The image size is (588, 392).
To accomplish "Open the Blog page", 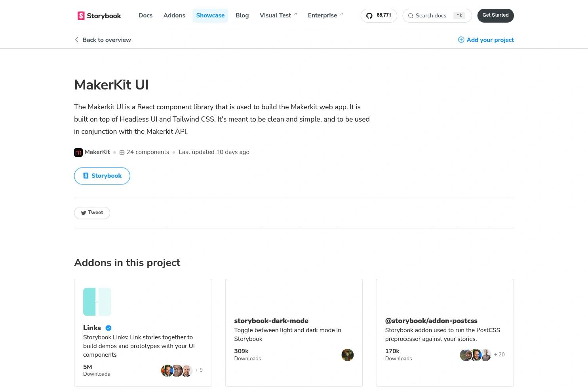I will (242, 15).
